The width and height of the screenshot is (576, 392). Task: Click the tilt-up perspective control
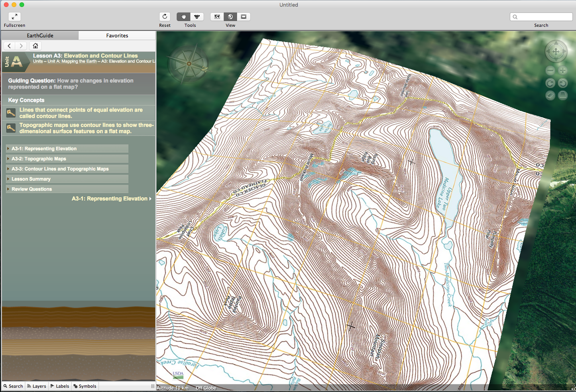click(x=562, y=95)
